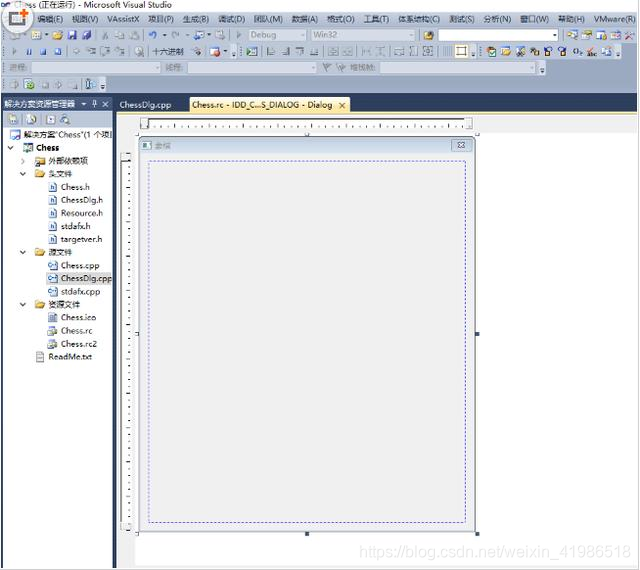Click the dialog preview's close button
The image size is (640, 570).
[x=461, y=145]
